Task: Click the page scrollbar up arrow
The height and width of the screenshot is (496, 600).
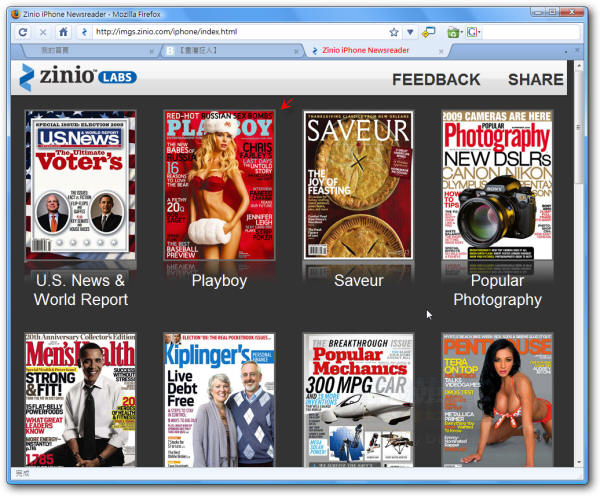Action: pyautogui.click(x=579, y=66)
